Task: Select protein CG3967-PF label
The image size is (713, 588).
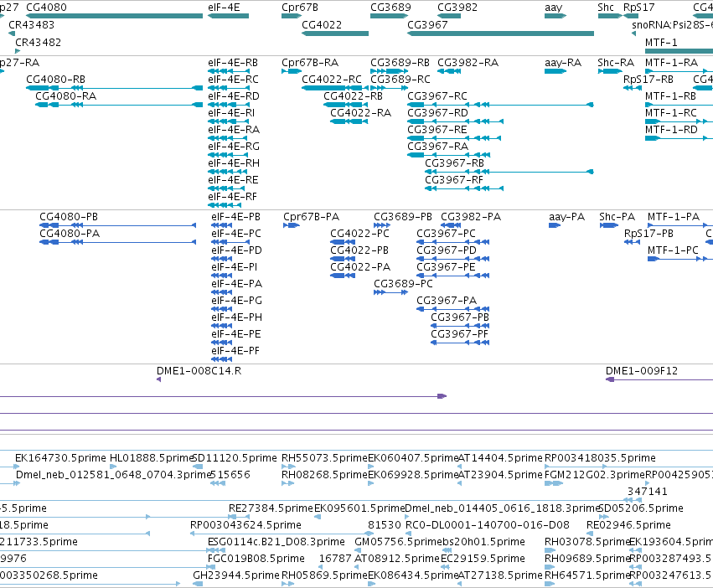Action: point(460,334)
